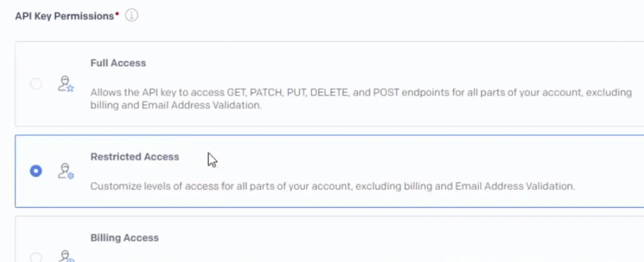Select the Full Access radio button
Screen dimensions: 644x262
[36, 84]
